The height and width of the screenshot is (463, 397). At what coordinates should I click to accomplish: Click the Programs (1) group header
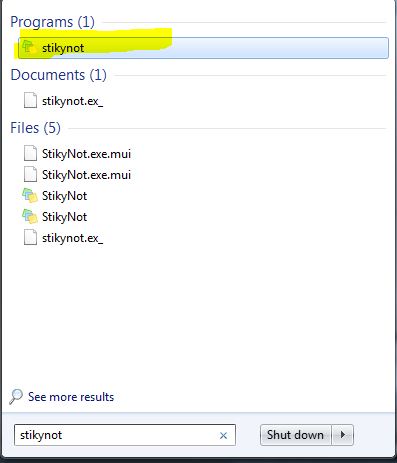click(x=52, y=22)
